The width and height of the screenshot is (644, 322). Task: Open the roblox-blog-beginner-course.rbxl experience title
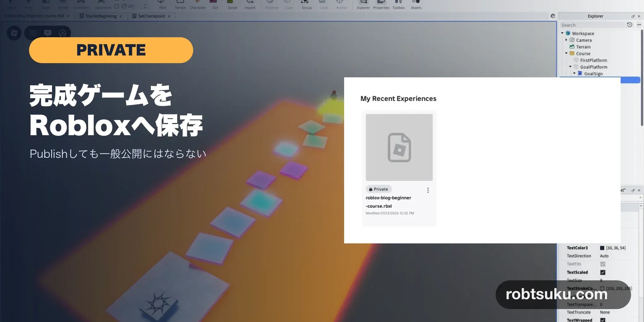point(388,202)
